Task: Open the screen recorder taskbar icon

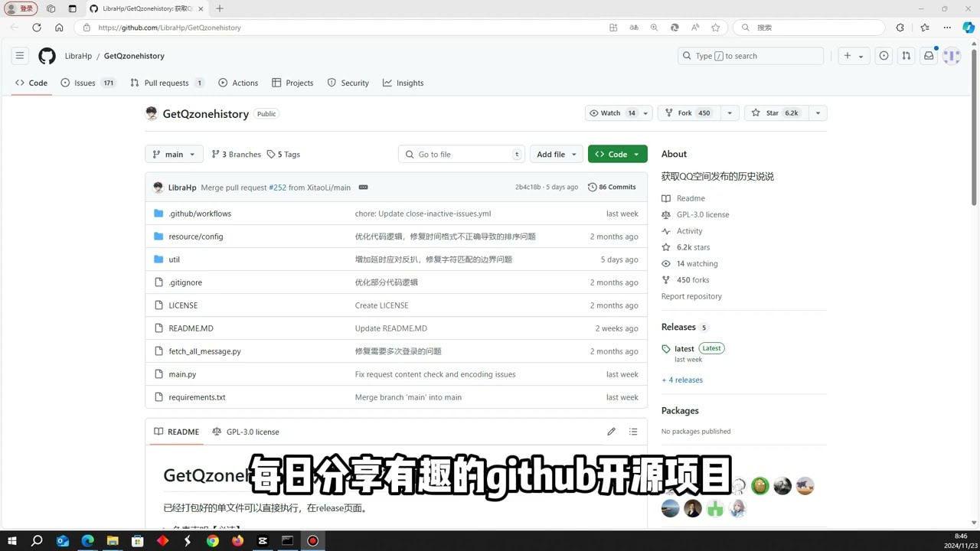Action: point(312,541)
